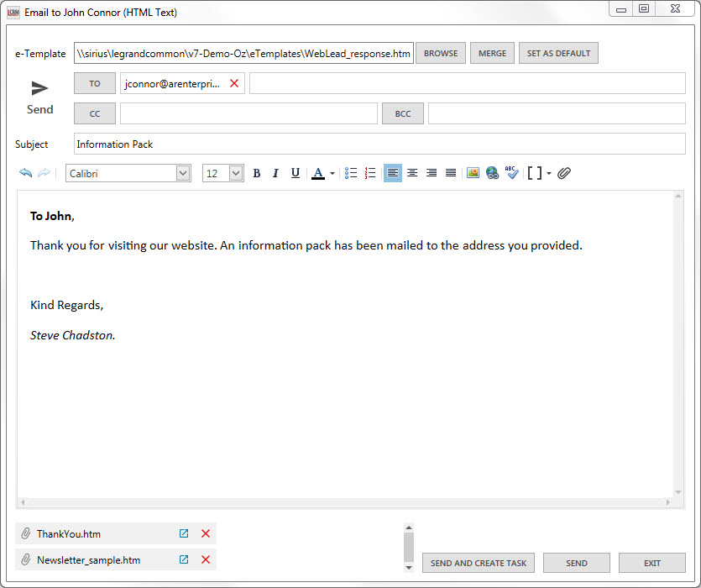Viewport: 701px width, 588px height.
Task: Click the Send arrow icon
Action: coord(39,88)
